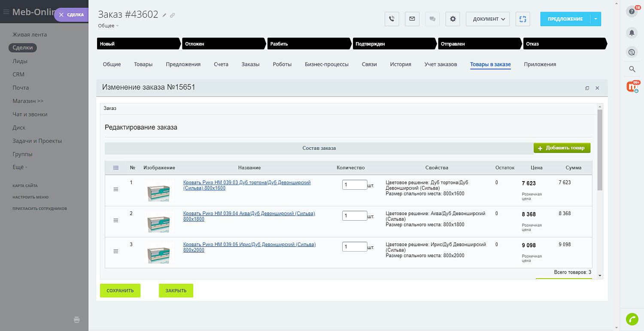The width and height of the screenshot is (644, 331).
Task: Set deal stage to Подтвержден in progress bar
Action: [x=394, y=43]
